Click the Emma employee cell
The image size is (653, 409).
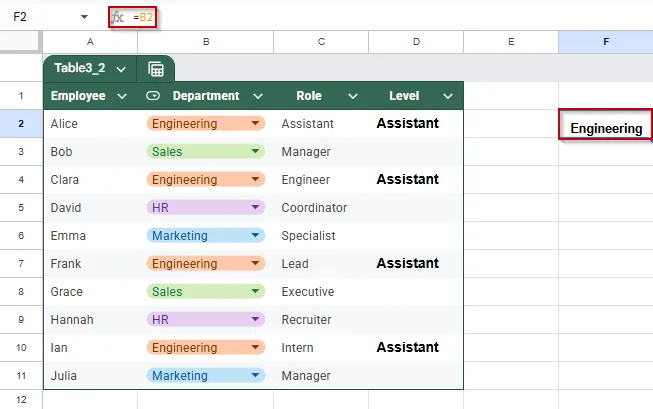tap(90, 235)
